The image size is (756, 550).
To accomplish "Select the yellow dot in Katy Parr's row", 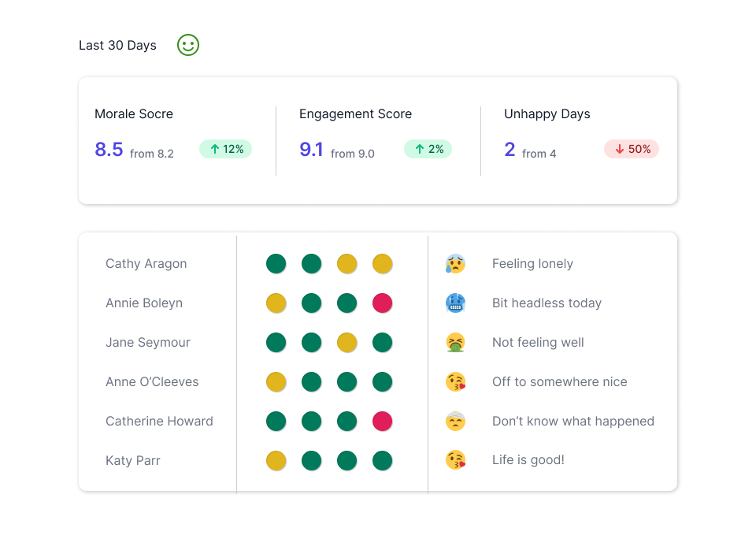I will 276,460.
